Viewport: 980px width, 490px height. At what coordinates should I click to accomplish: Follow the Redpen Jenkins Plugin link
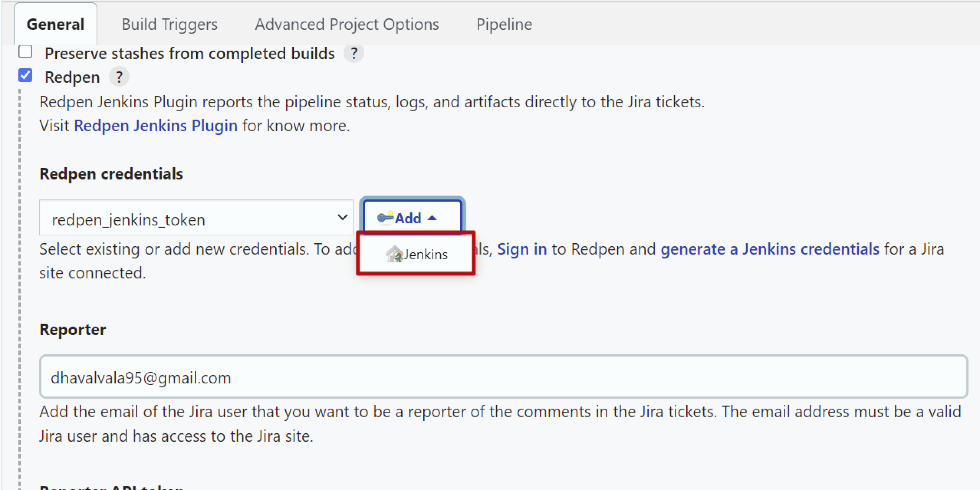[x=156, y=125]
